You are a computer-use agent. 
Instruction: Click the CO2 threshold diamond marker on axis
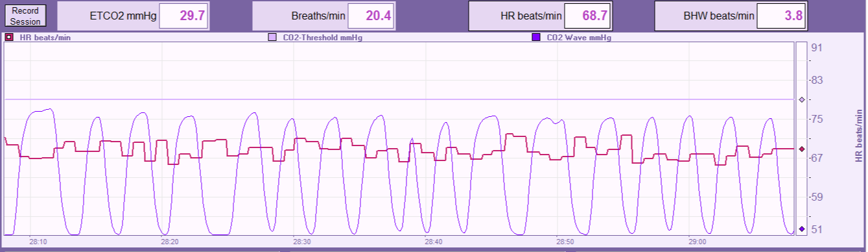coord(802,100)
